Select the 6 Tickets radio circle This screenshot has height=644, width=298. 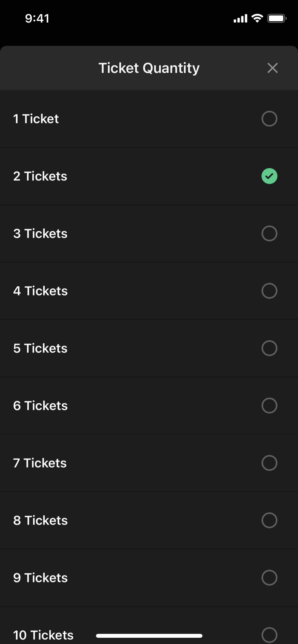coord(269,405)
